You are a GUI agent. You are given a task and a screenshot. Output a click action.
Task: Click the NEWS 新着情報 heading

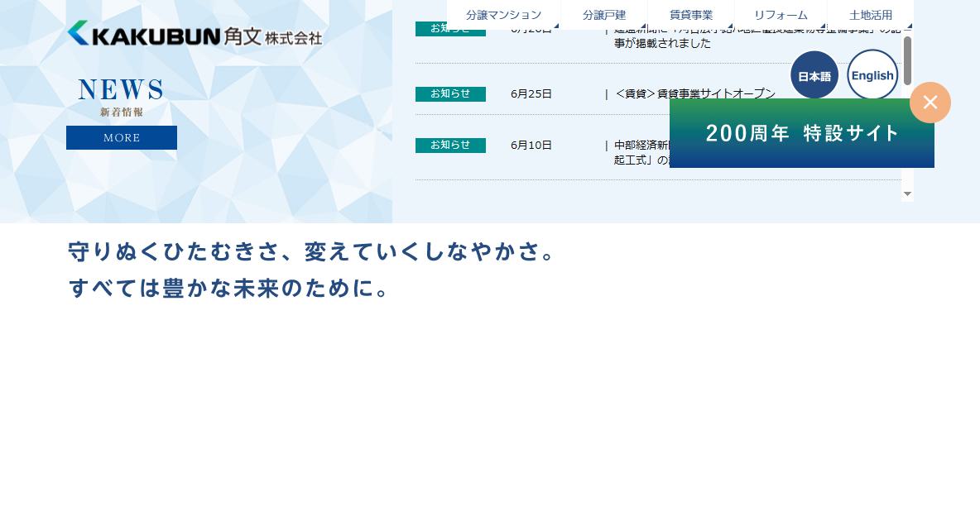coord(121,98)
